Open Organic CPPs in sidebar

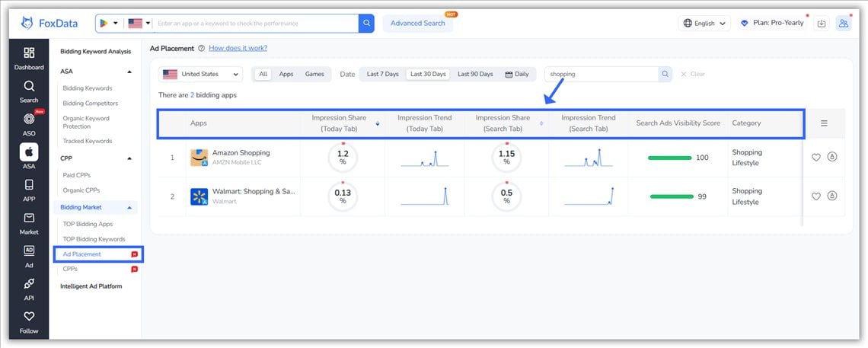pos(81,190)
